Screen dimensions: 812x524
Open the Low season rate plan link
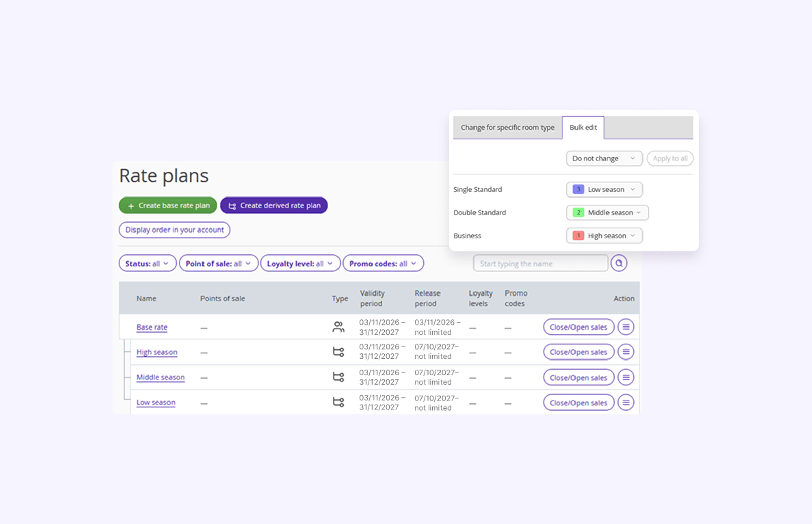(156, 402)
